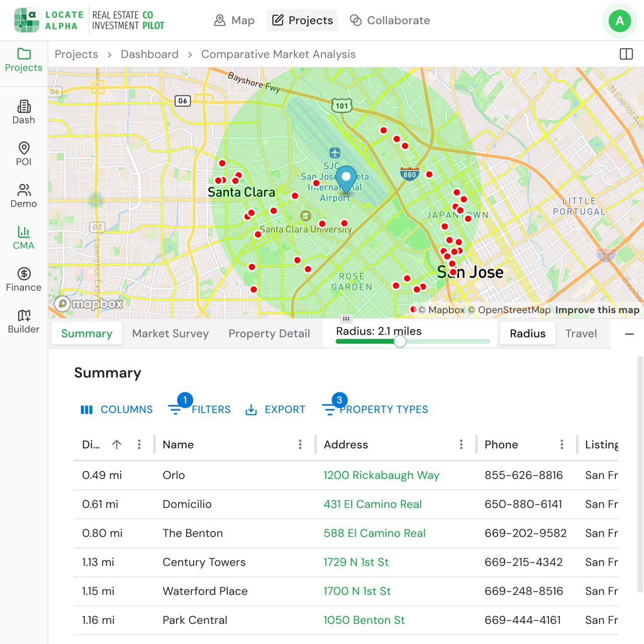Select Projects top navigation tab
644x644 pixels.
(302, 20)
